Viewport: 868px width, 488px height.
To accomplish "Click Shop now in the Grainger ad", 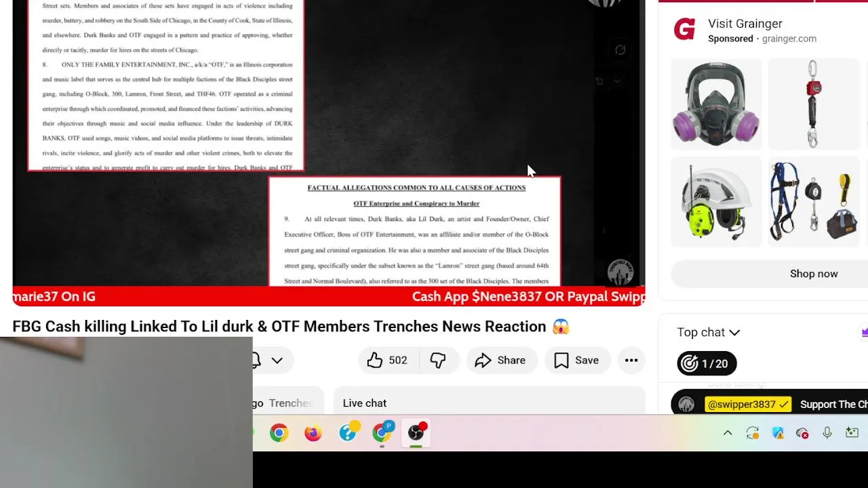I will [x=814, y=274].
